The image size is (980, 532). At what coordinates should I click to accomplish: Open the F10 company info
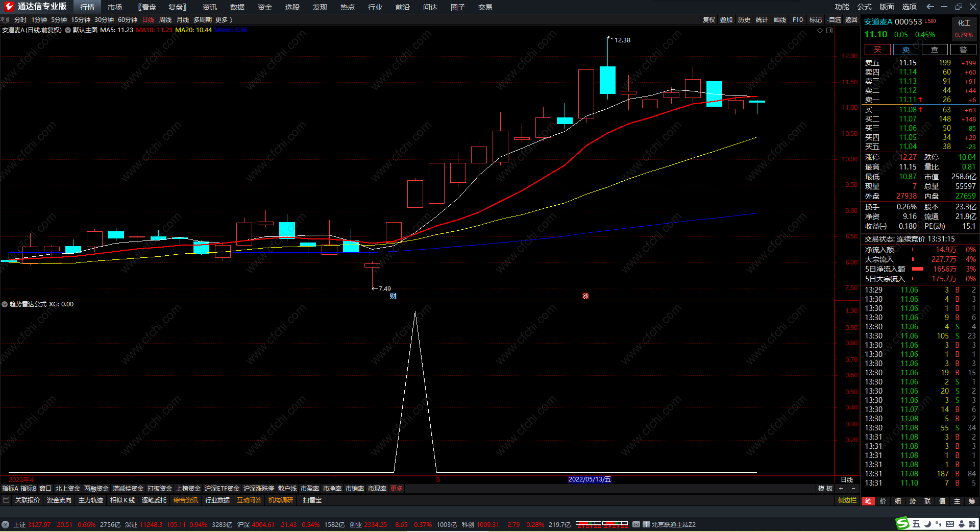[798, 20]
